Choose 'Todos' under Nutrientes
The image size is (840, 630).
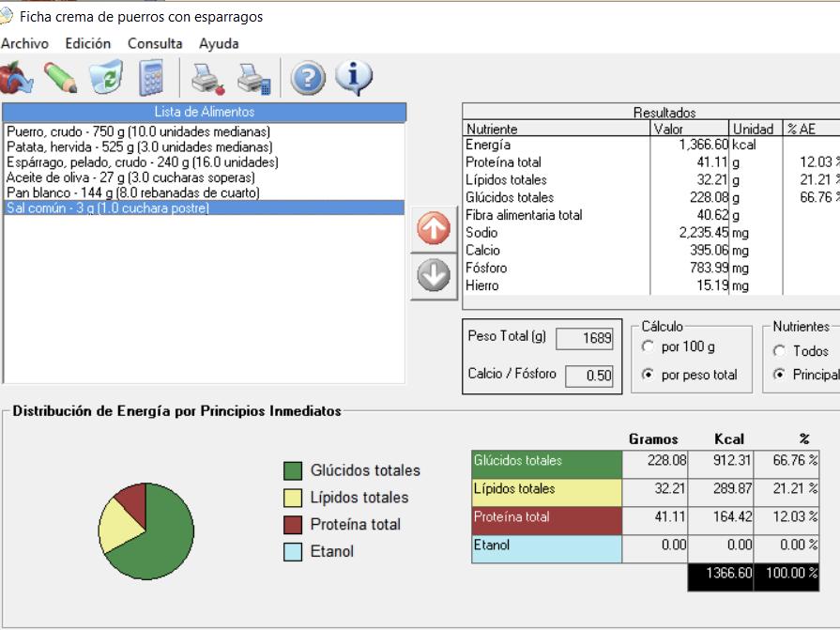[779, 351]
